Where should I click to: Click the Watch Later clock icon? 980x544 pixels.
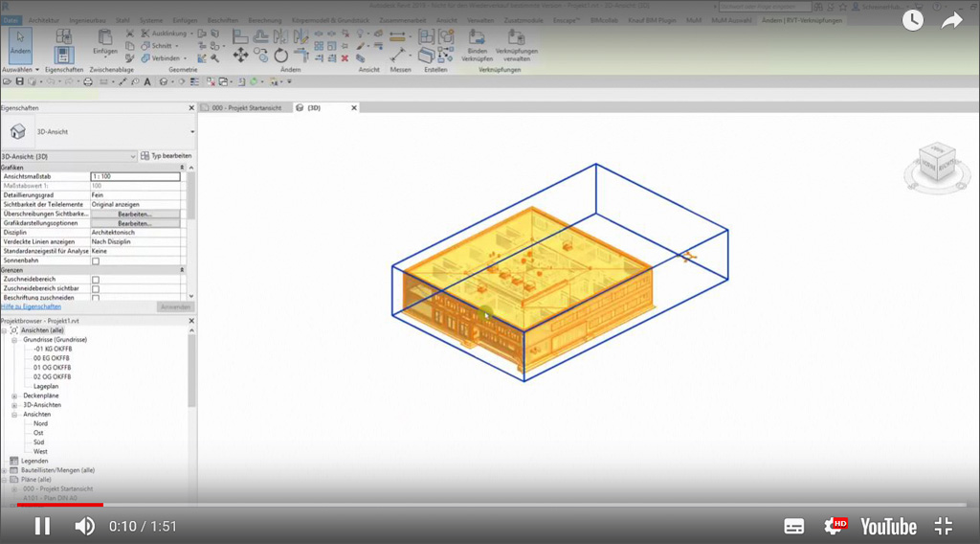pyautogui.click(x=912, y=20)
